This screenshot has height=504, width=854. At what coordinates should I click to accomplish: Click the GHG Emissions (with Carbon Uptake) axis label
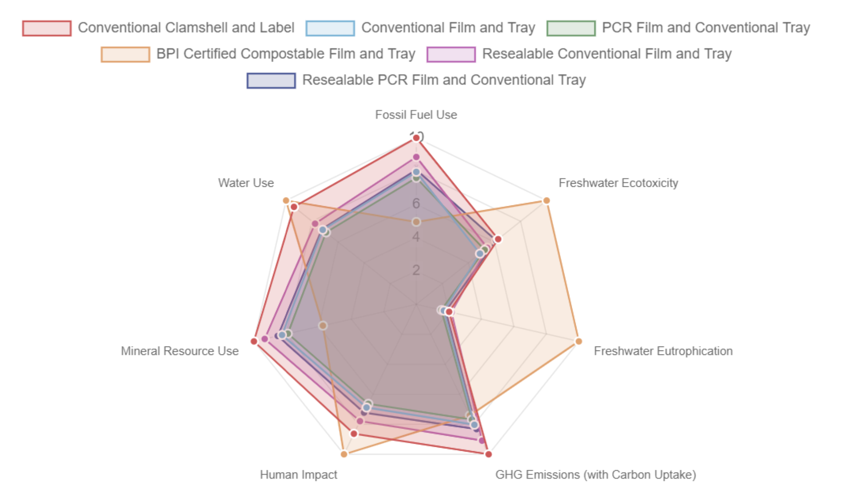click(595, 475)
